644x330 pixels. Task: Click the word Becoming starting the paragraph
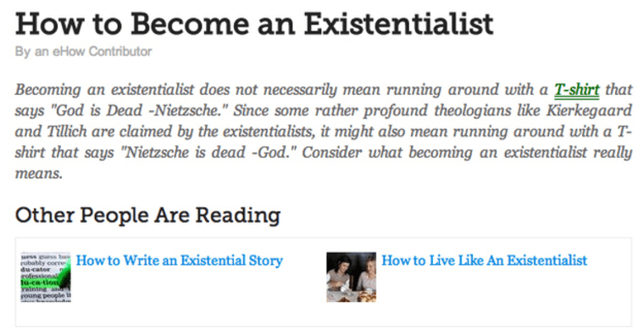pyautogui.click(x=48, y=90)
